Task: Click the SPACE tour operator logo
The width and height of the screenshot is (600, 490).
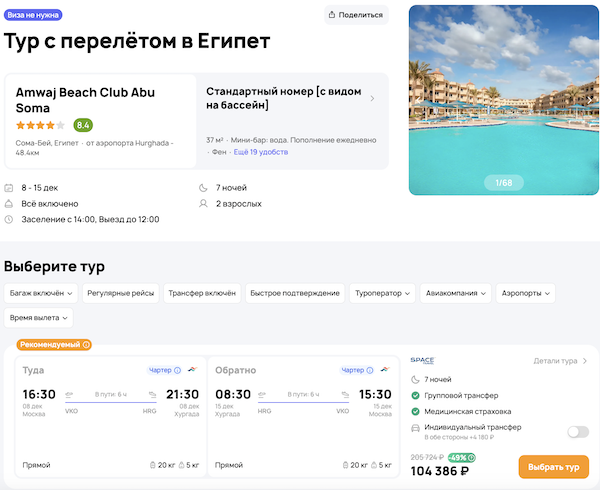Action: (x=423, y=360)
